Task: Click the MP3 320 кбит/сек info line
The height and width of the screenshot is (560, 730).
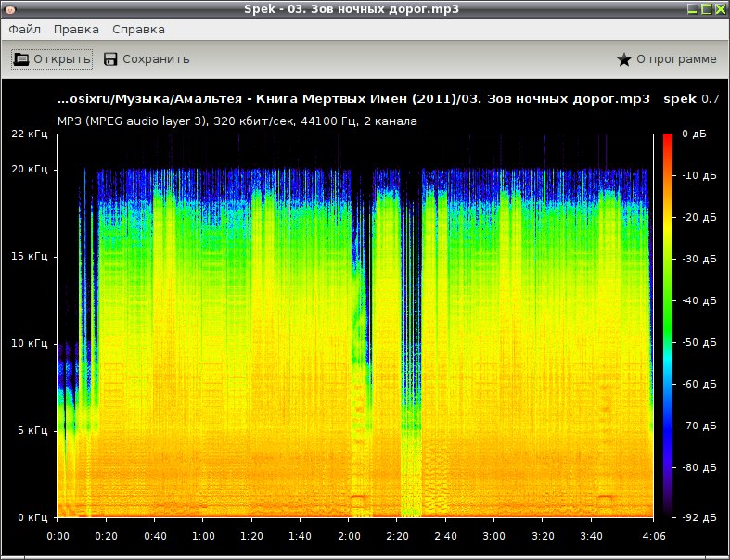Action: [x=237, y=121]
